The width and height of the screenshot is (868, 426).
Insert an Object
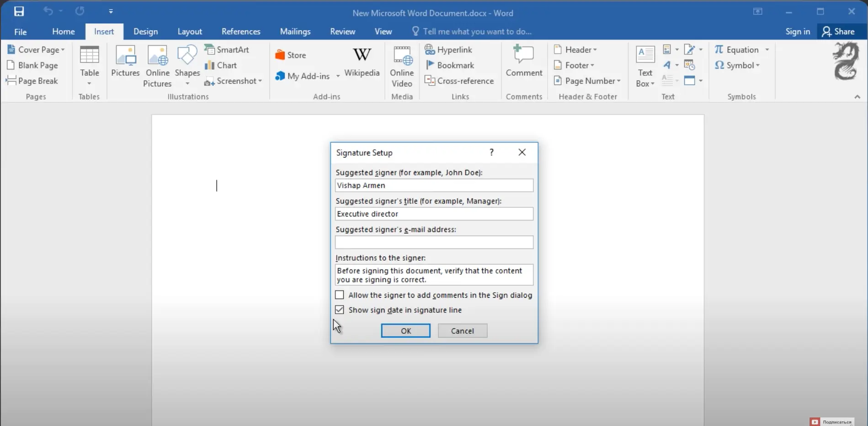coord(693,81)
